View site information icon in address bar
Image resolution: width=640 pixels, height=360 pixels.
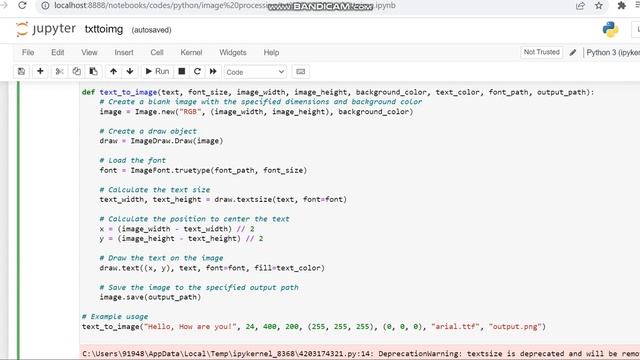click(45, 6)
